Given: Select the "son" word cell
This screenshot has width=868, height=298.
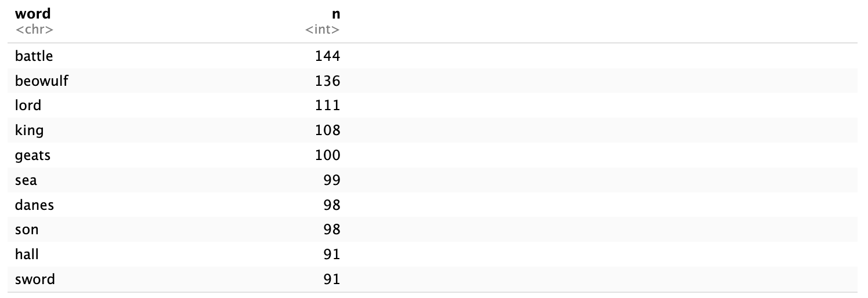Looking at the screenshot, I should [27, 230].
